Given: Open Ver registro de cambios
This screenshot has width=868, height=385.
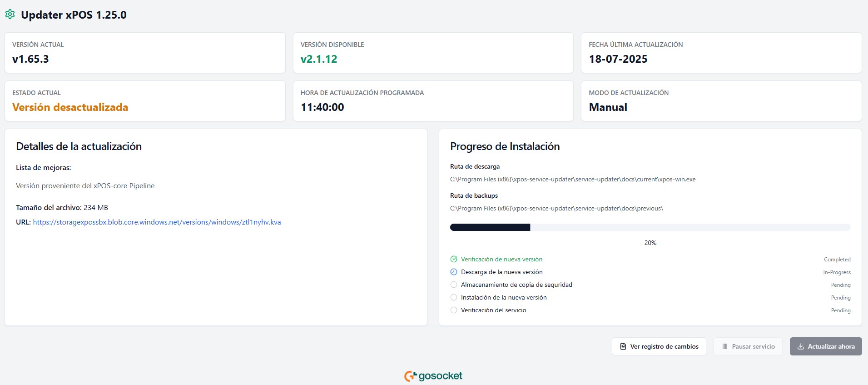Looking at the screenshot, I should [x=659, y=346].
